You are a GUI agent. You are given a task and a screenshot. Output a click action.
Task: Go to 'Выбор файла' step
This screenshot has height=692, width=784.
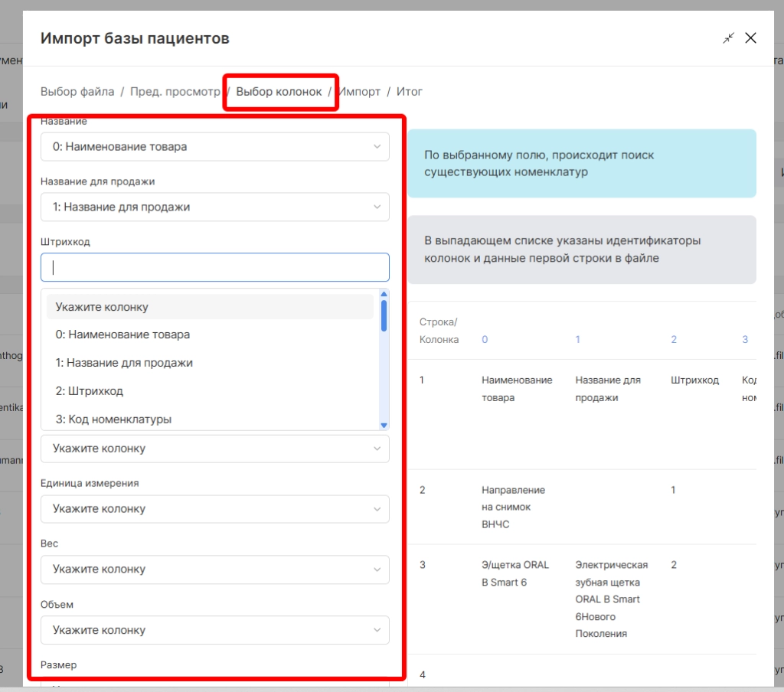(x=77, y=92)
